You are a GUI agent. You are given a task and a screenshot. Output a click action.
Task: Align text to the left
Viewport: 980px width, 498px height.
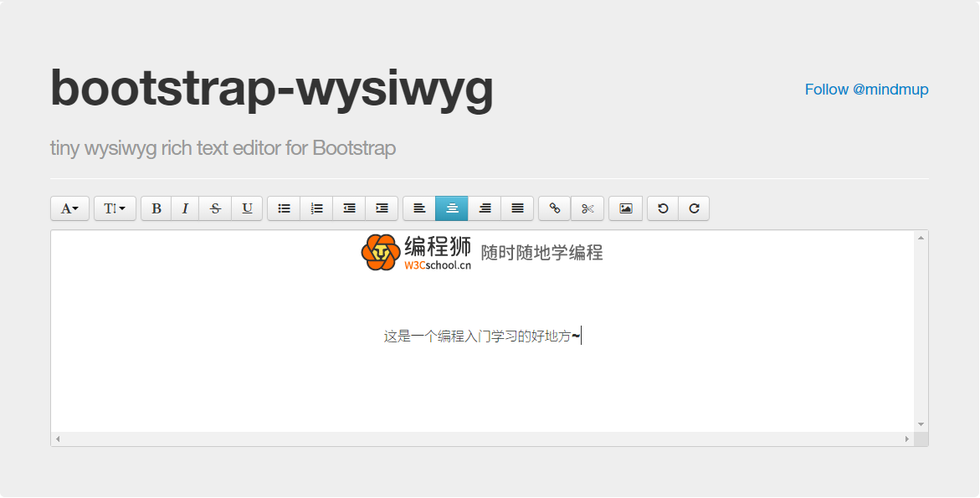point(419,208)
